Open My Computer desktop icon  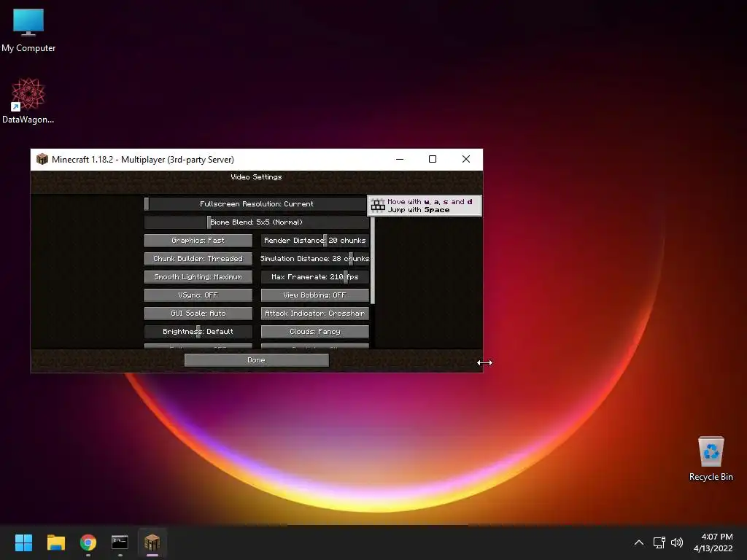(28, 31)
